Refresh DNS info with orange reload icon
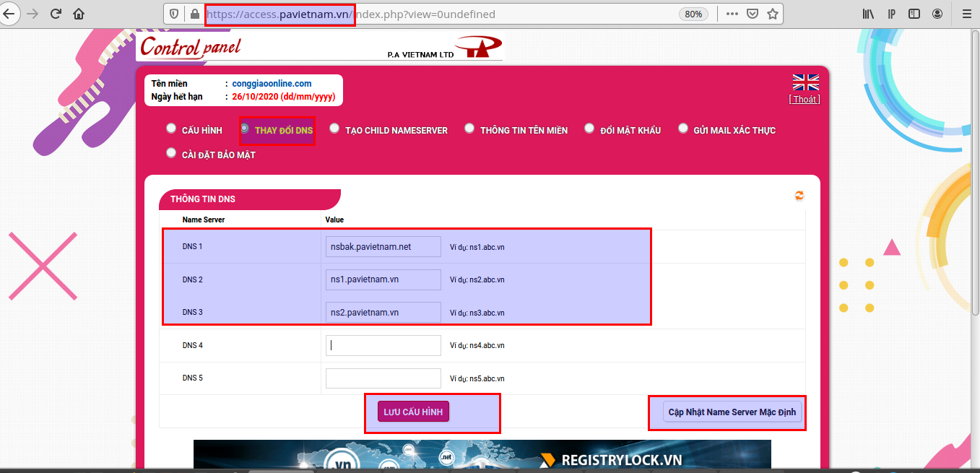Image resolution: width=980 pixels, height=473 pixels. pos(799,196)
